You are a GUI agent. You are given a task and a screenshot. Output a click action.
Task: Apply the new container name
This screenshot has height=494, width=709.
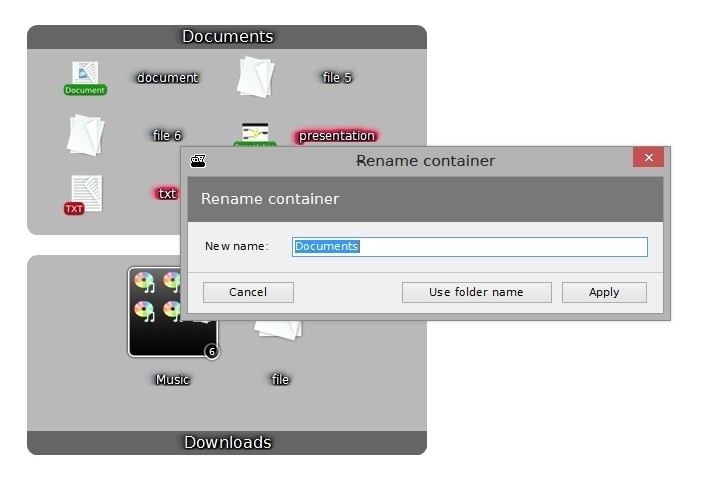604,292
